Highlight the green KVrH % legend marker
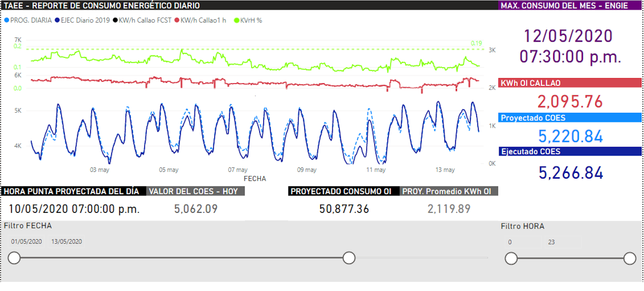 coord(236,20)
